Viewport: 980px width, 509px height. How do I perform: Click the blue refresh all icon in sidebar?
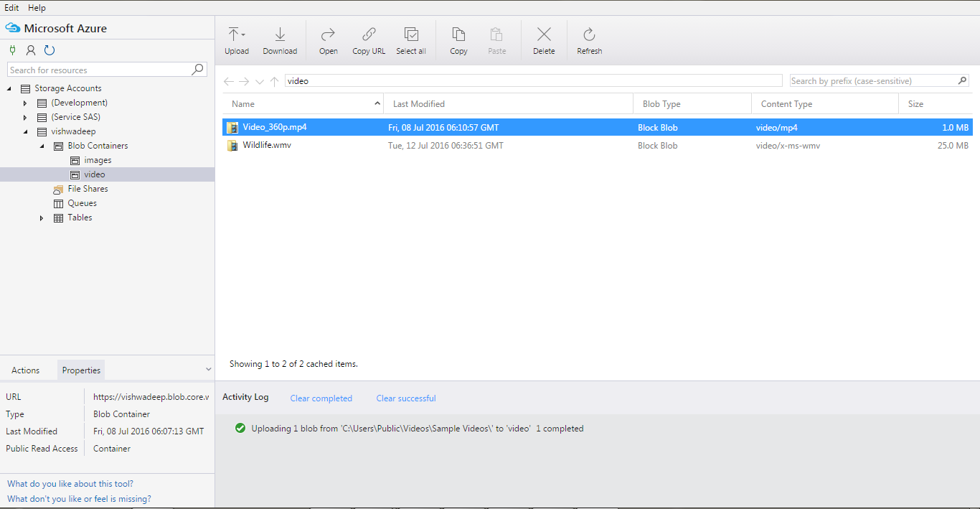[x=50, y=50]
